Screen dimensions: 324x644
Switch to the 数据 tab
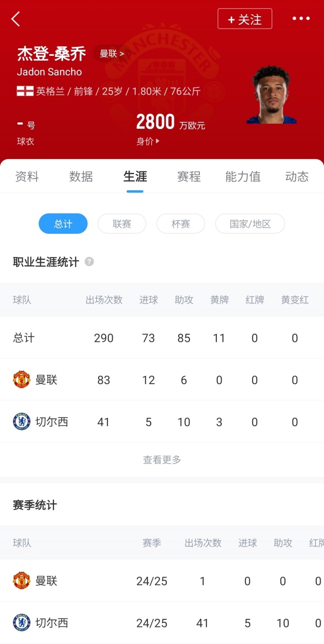(81, 177)
